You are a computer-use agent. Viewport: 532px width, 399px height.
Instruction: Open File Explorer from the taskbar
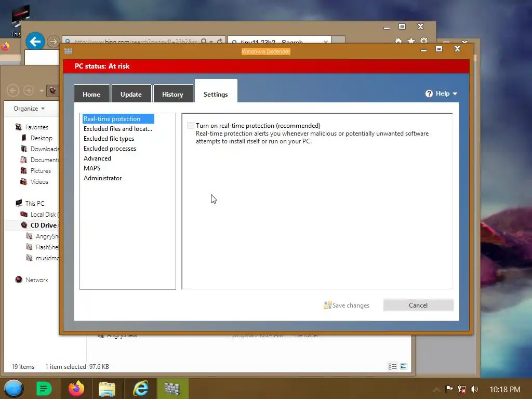pyautogui.click(x=107, y=389)
